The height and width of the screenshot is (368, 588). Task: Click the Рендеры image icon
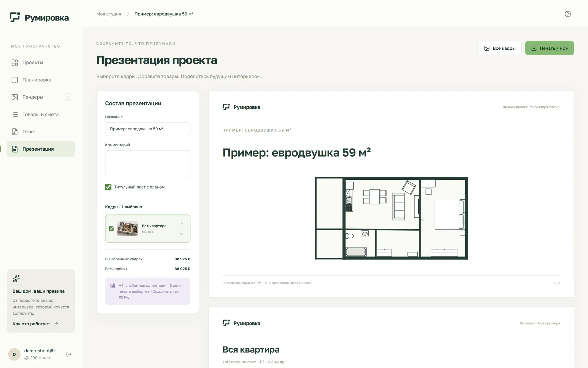[x=15, y=97]
